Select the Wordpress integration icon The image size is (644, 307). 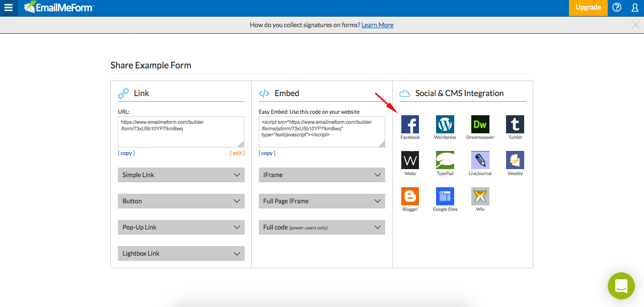445,124
